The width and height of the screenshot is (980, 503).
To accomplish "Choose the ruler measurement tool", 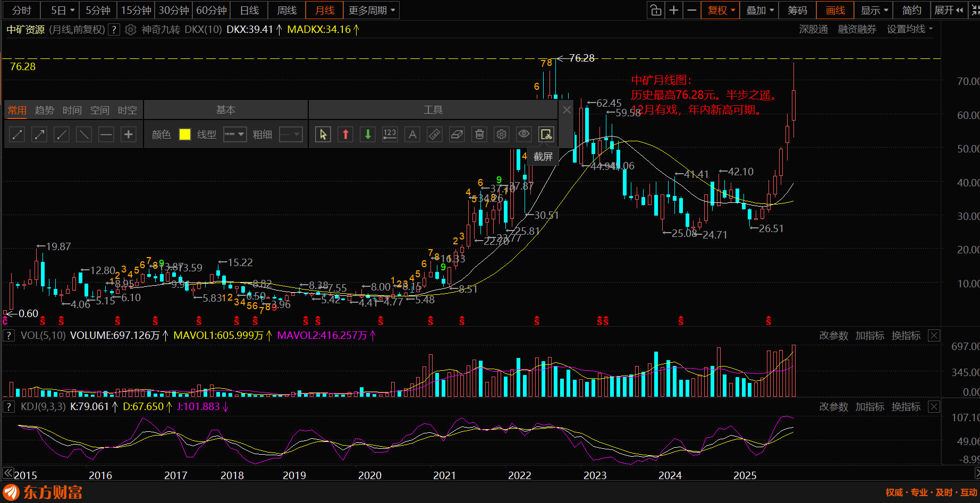I will [435, 134].
